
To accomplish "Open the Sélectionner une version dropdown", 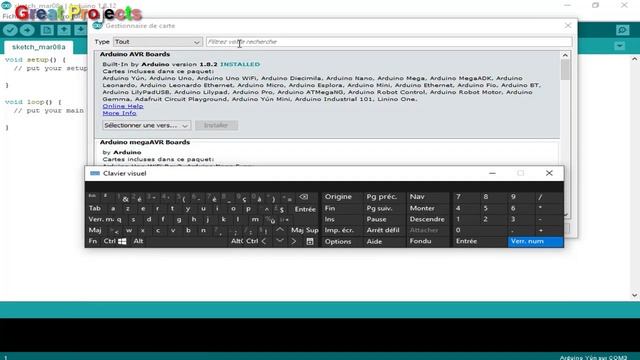I will tap(147, 125).
